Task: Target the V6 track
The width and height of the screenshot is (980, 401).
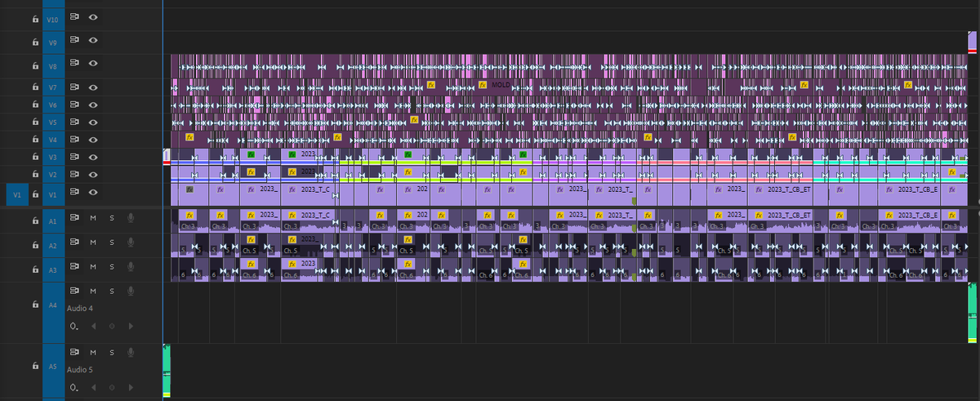Action: [53, 105]
